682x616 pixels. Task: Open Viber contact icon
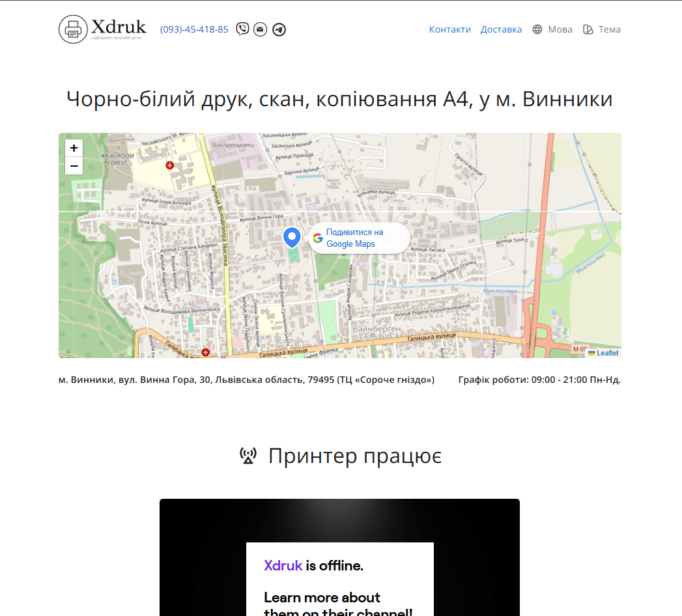[x=242, y=29]
